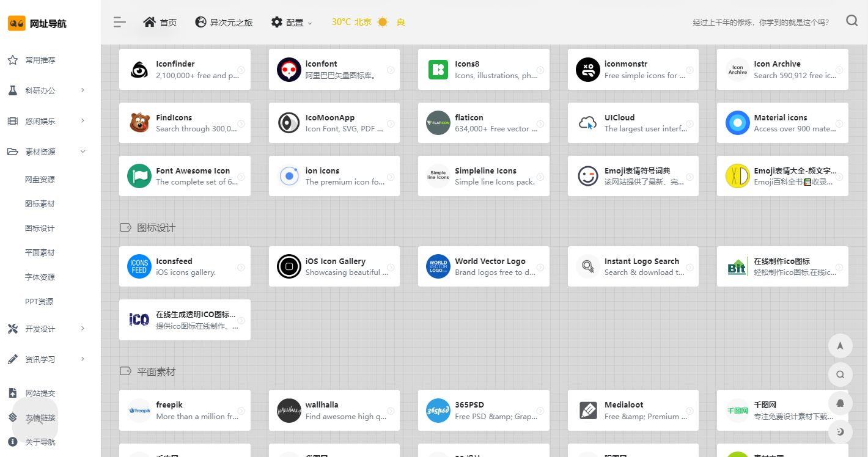Click the Material icons blue logo
The width and height of the screenshot is (868, 457).
click(x=737, y=123)
